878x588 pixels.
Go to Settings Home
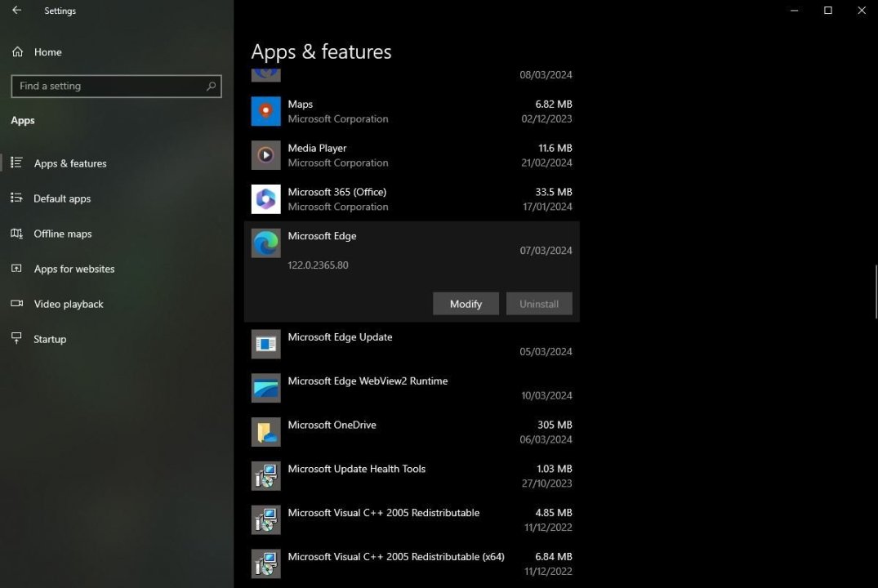tap(47, 52)
